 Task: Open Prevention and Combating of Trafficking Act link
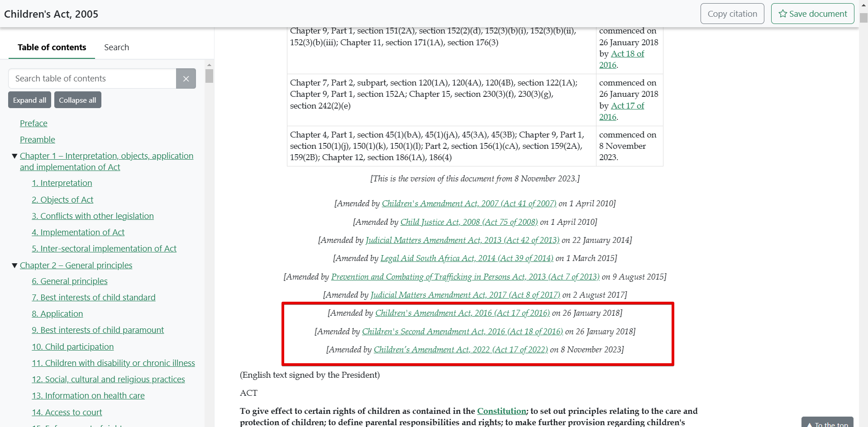(465, 277)
